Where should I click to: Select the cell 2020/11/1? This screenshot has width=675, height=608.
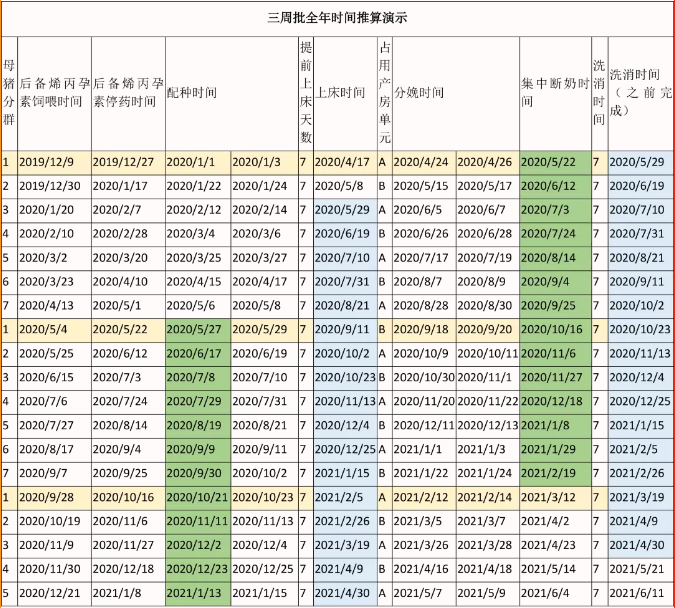pyautogui.click(x=488, y=378)
